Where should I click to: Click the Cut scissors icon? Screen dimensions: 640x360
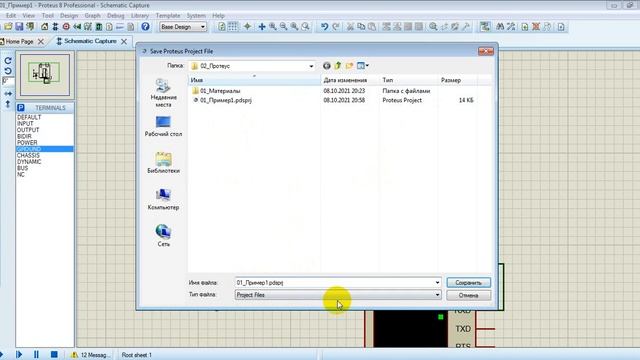pyautogui.click(x=350, y=27)
